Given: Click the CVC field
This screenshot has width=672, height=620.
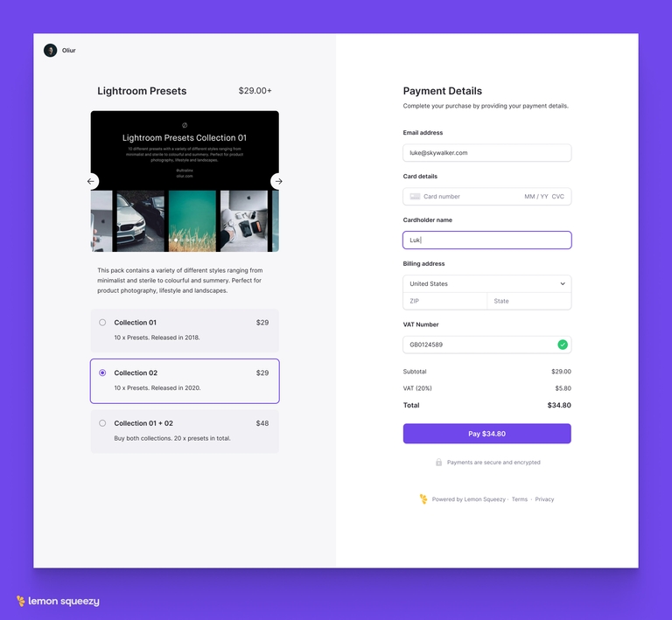Looking at the screenshot, I should click(557, 197).
